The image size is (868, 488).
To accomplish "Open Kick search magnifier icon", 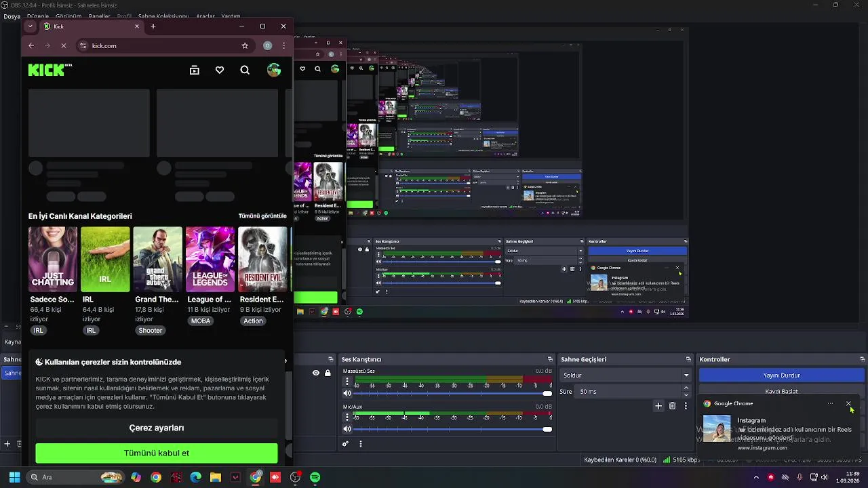I will pyautogui.click(x=245, y=70).
